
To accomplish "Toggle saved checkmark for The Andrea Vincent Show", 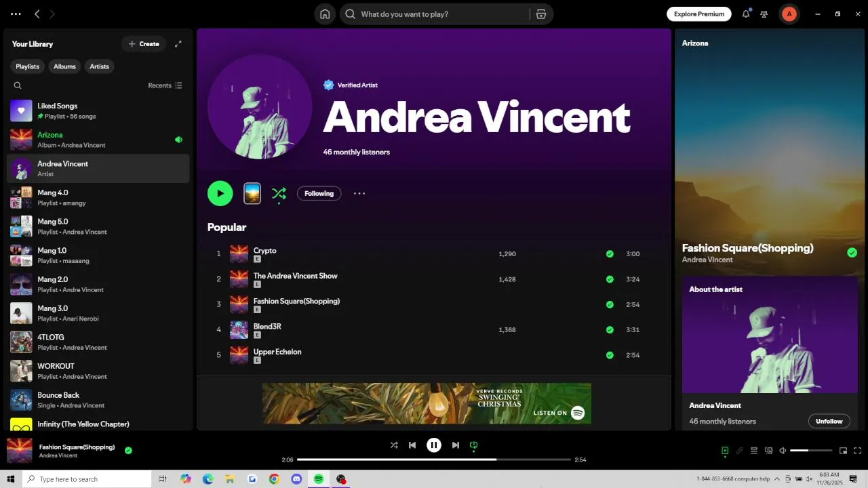I will [x=610, y=279].
